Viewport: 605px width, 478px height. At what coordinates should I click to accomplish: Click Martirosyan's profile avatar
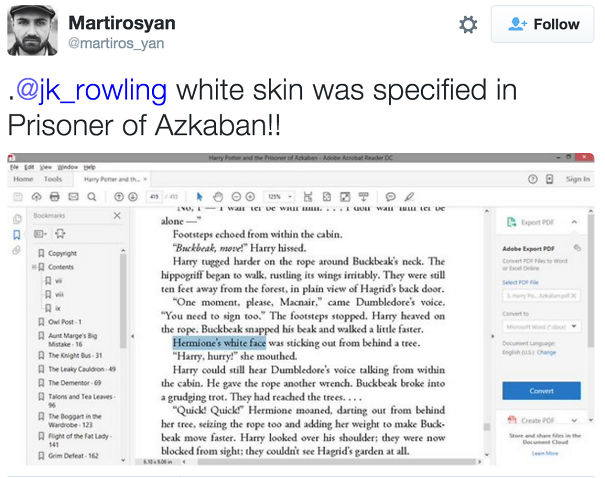pos(32,30)
